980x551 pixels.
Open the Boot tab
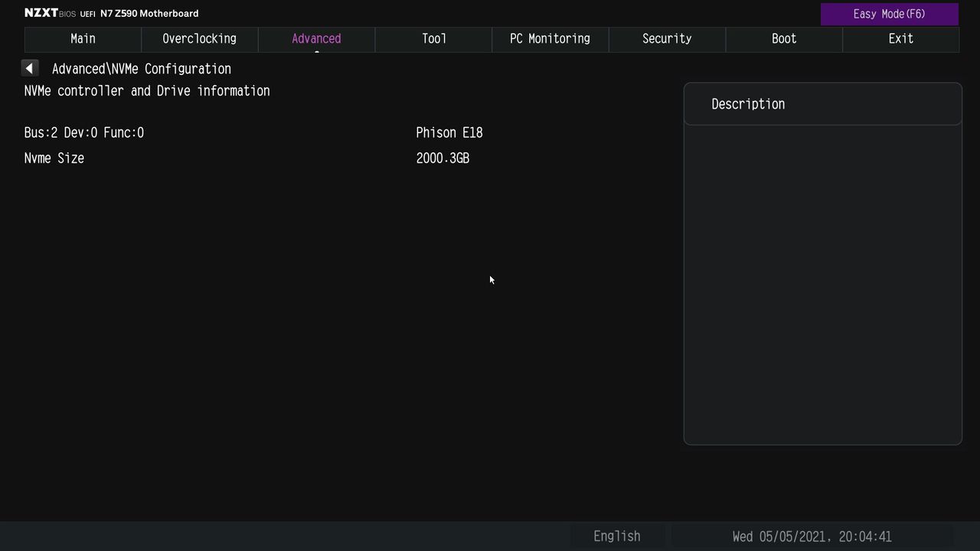[x=784, y=39]
